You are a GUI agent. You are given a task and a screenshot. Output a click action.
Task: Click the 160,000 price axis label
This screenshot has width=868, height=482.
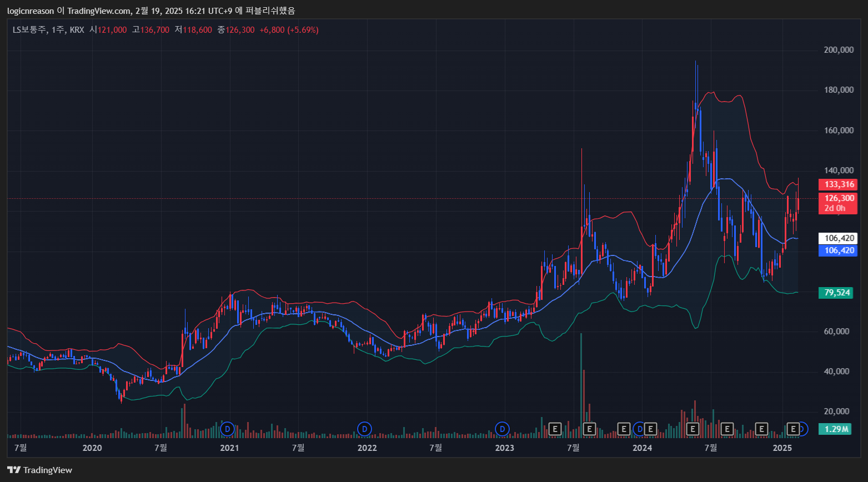(x=839, y=130)
